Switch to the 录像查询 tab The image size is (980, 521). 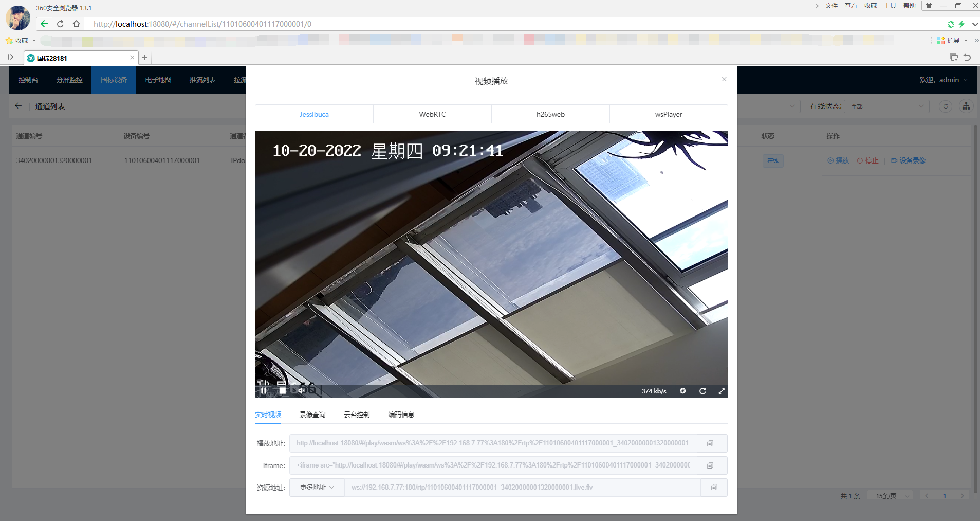click(x=312, y=415)
